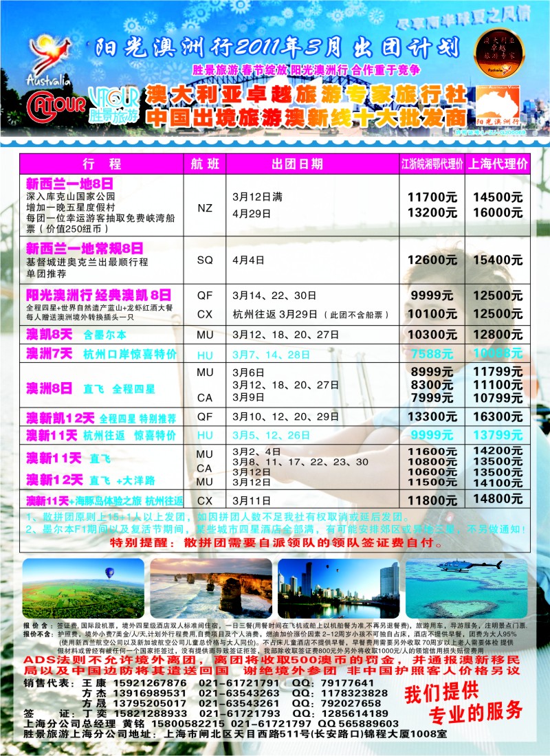The width and height of the screenshot is (550, 756).
Task: Click the special price 7588元
Action: [432, 354]
